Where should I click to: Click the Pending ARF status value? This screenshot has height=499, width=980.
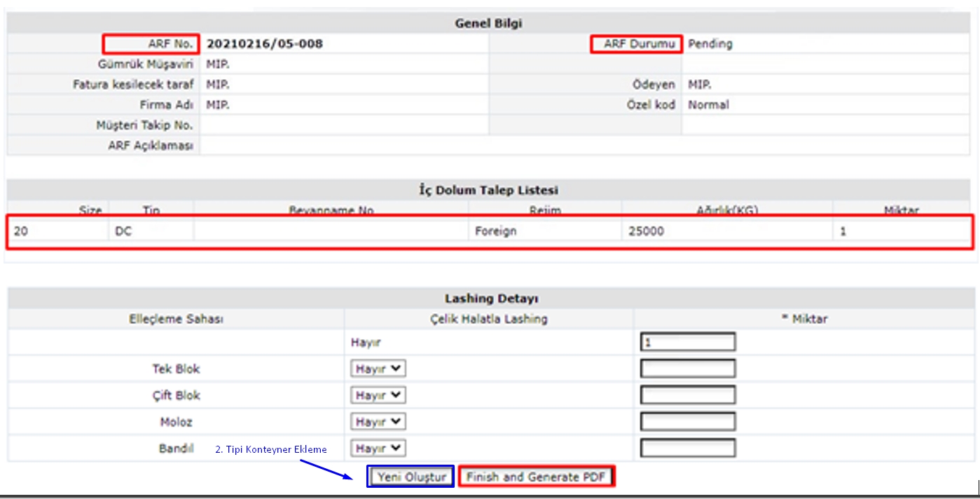(710, 44)
